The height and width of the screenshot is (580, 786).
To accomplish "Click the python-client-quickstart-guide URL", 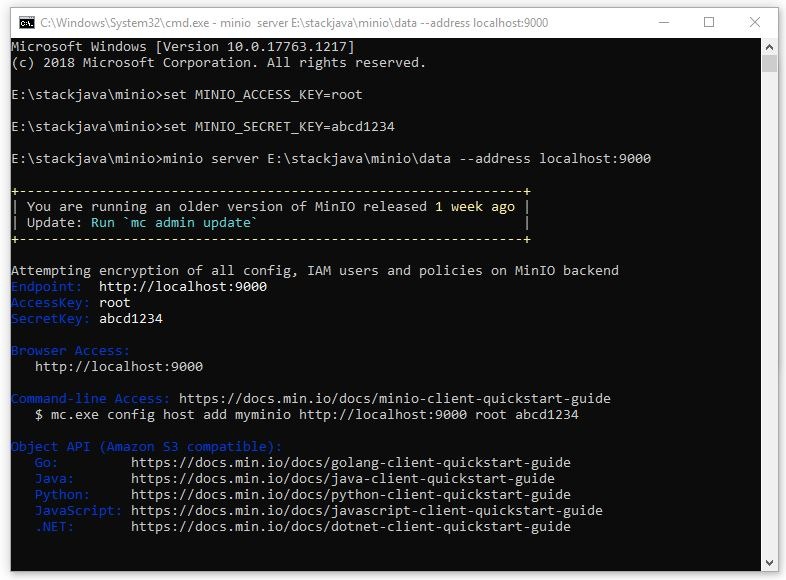I will click(x=350, y=495).
